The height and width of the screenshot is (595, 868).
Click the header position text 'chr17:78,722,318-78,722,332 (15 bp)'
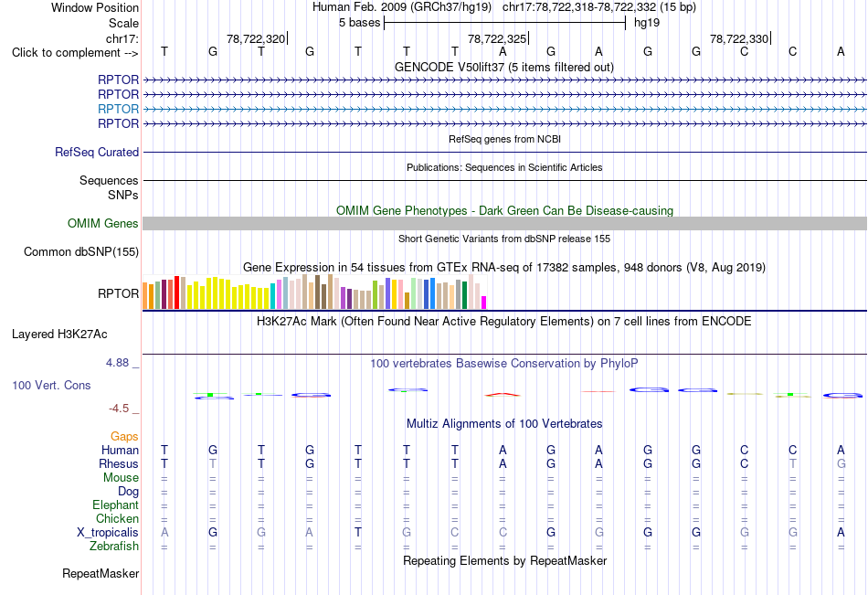click(599, 7)
